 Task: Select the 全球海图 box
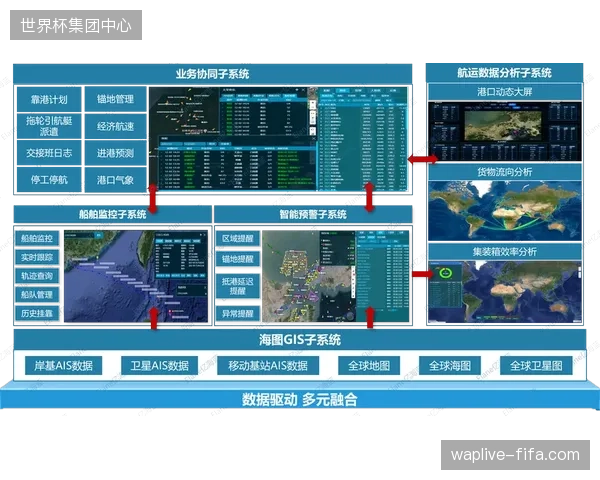[x=450, y=366]
